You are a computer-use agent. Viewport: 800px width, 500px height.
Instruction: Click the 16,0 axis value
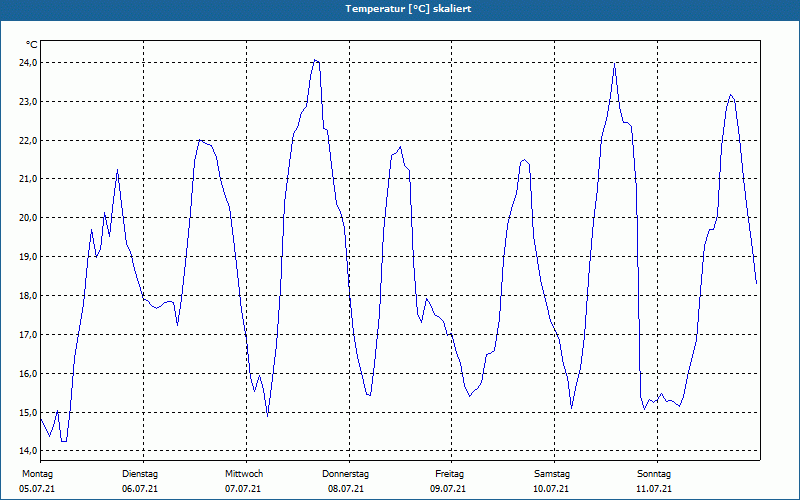[28, 373]
